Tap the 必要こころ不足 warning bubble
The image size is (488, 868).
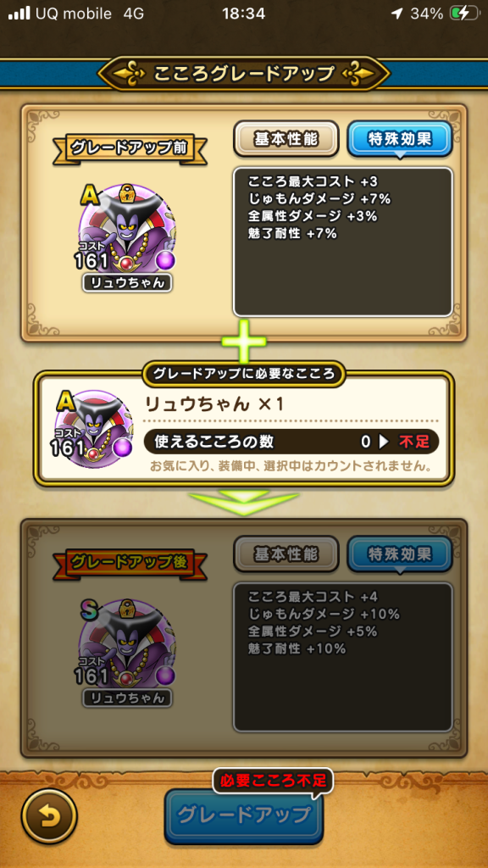[x=274, y=781]
